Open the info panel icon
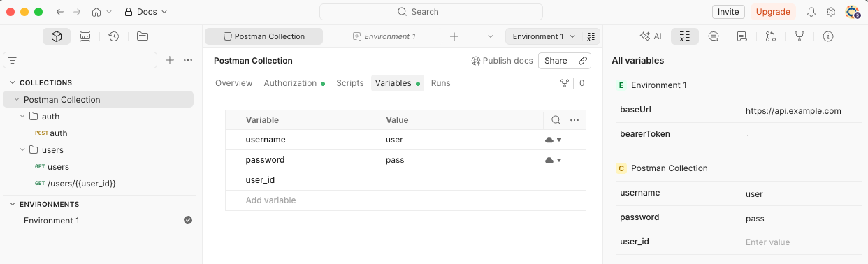This screenshot has width=868, height=264. [828, 36]
